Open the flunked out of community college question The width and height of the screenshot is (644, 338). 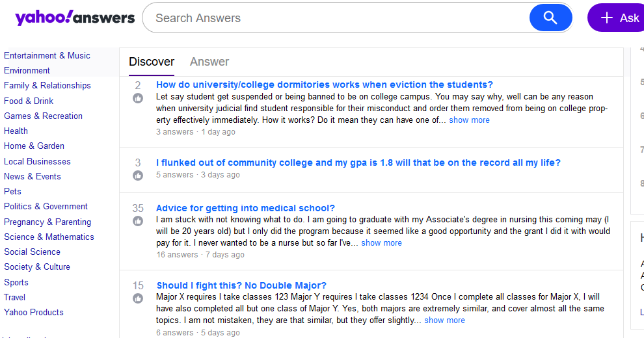click(358, 162)
